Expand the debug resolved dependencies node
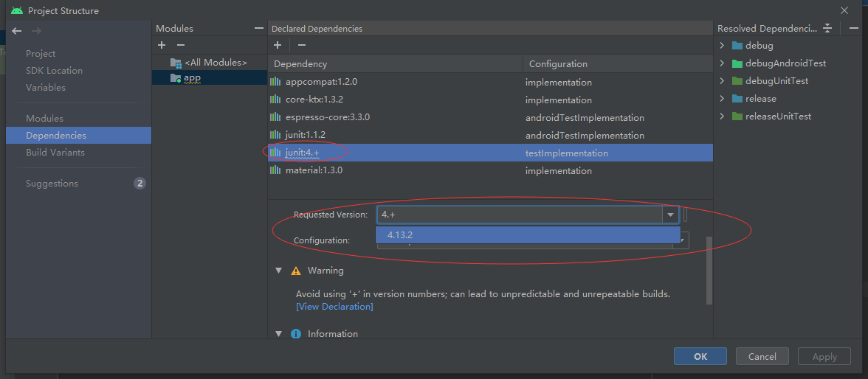Screen dimensions: 868x379 coord(722,46)
